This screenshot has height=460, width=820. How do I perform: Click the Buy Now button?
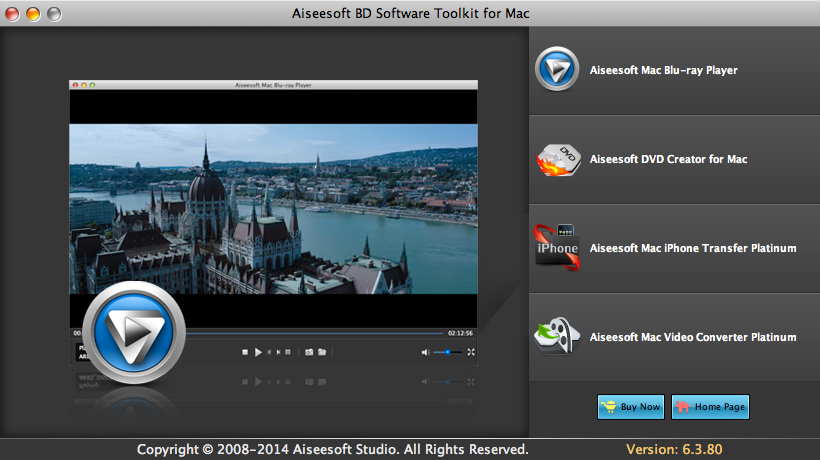[x=631, y=407]
